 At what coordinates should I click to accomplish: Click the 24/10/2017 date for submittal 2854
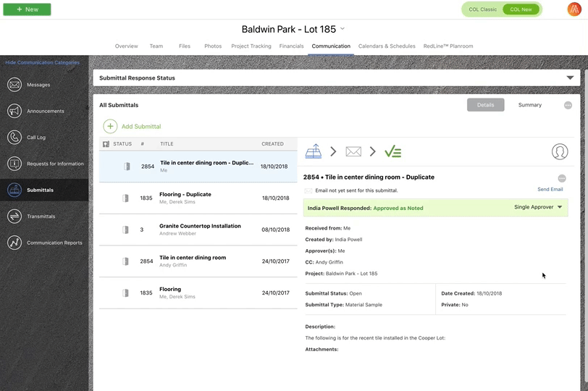(x=276, y=261)
